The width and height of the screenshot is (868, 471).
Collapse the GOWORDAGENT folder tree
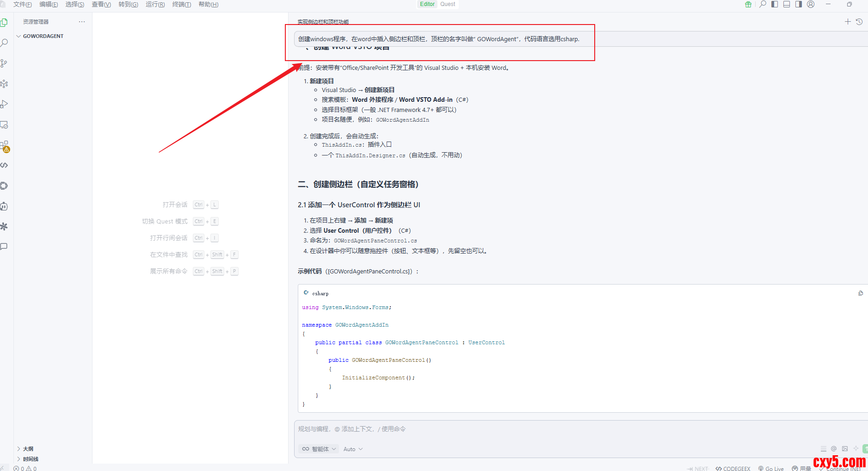(18, 36)
